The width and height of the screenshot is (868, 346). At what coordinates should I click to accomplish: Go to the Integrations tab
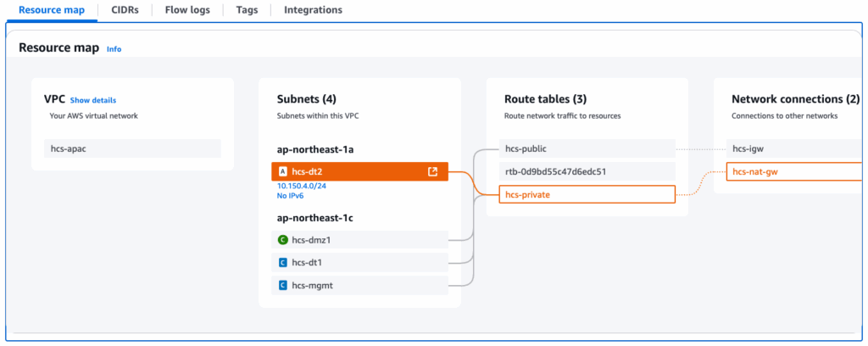coord(313,10)
